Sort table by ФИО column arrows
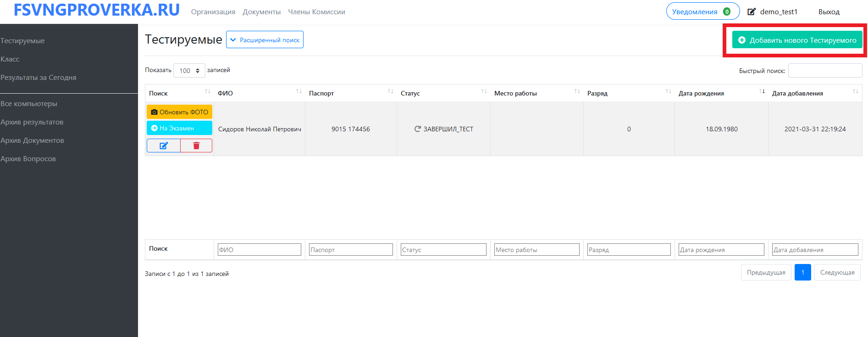Image resolution: width=868 pixels, height=337 pixels. [x=299, y=92]
